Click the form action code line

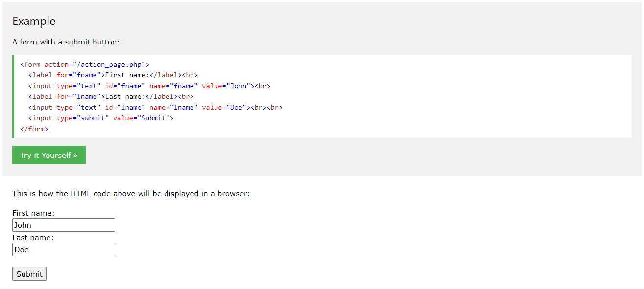[x=85, y=64]
